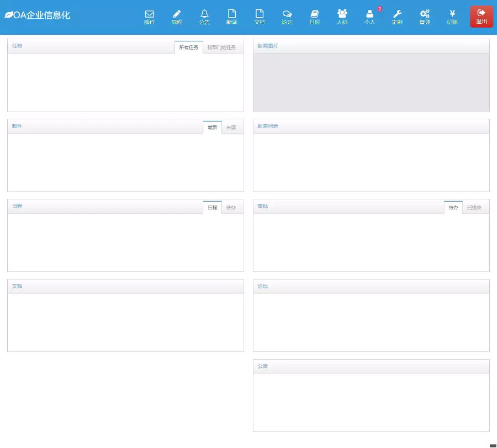Screen dimensions: 497x448
Task: Select the 最新 tab in 邮件 panel
Action: [213, 128]
